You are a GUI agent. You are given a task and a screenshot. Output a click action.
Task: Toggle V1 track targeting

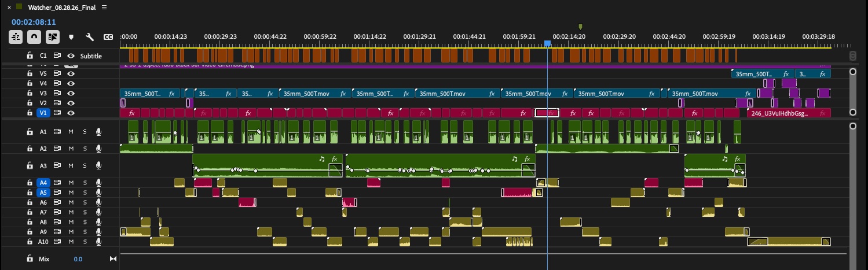[43, 113]
